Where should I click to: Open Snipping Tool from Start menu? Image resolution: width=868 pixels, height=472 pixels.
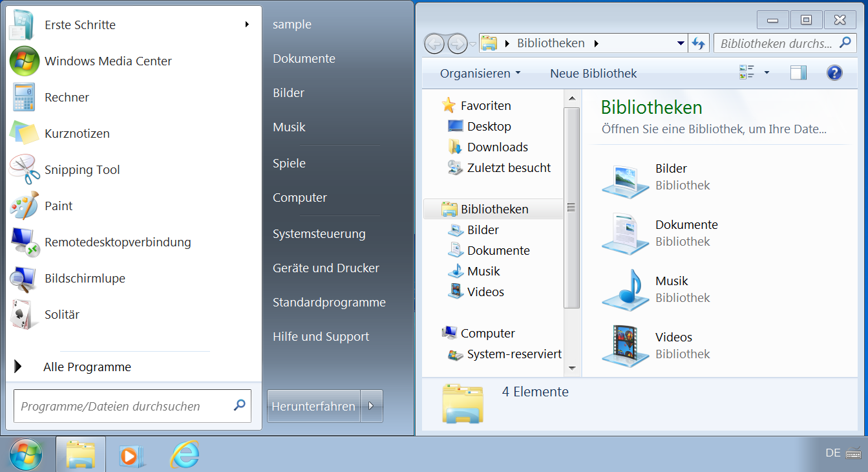81,170
